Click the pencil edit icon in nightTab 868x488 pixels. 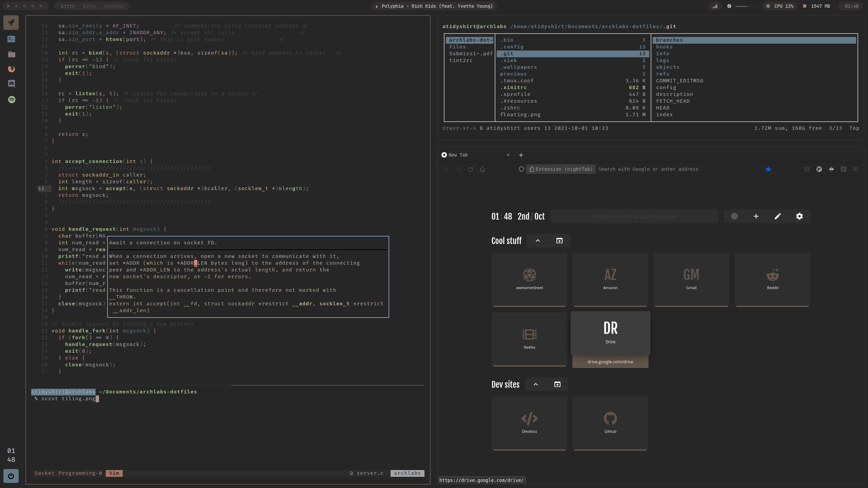pos(777,216)
